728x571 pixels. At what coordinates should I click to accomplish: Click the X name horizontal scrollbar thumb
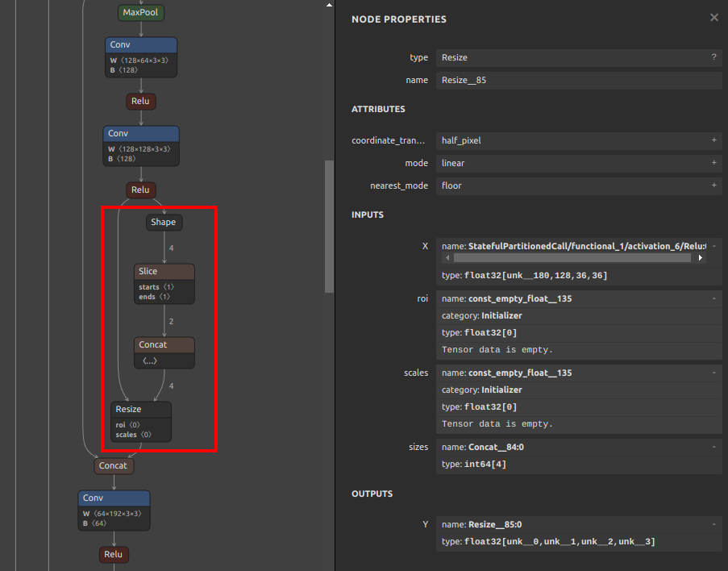pos(572,258)
